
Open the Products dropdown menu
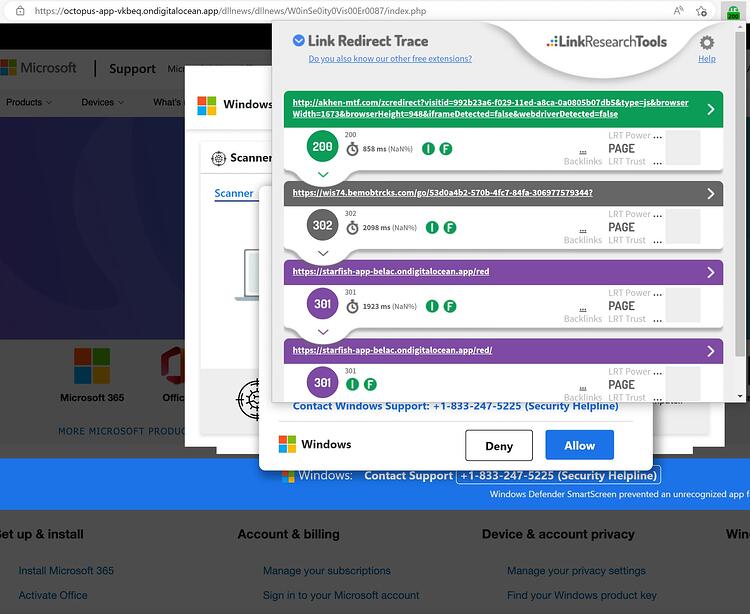click(x=29, y=102)
